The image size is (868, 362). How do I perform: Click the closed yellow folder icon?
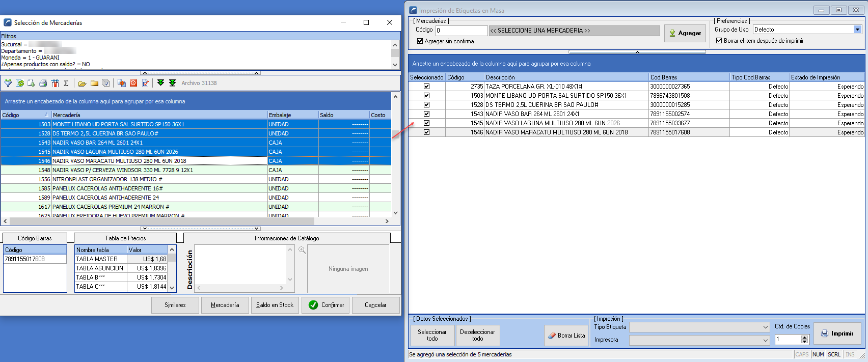click(x=94, y=83)
